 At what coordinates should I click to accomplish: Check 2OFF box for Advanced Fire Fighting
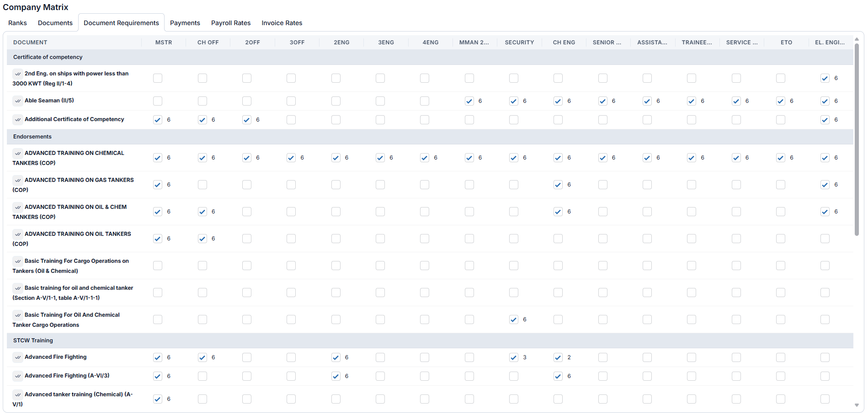(x=247, y=357)
